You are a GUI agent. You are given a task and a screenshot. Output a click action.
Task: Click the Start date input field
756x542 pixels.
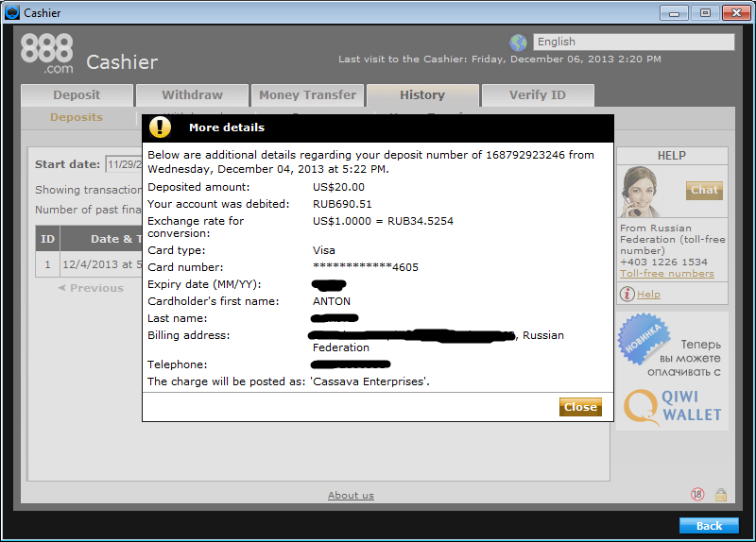(x=123, y=164)
